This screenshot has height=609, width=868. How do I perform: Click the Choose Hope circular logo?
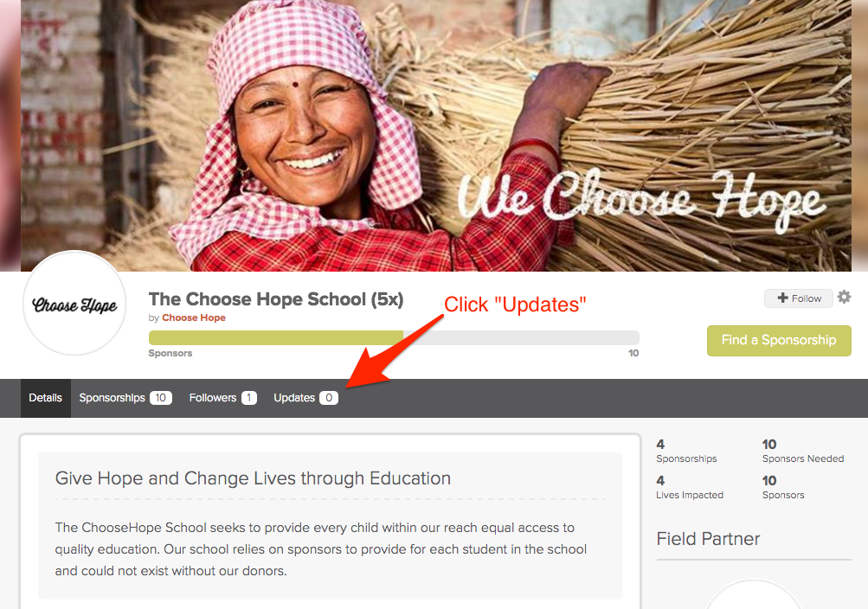[x=74, y=303]
